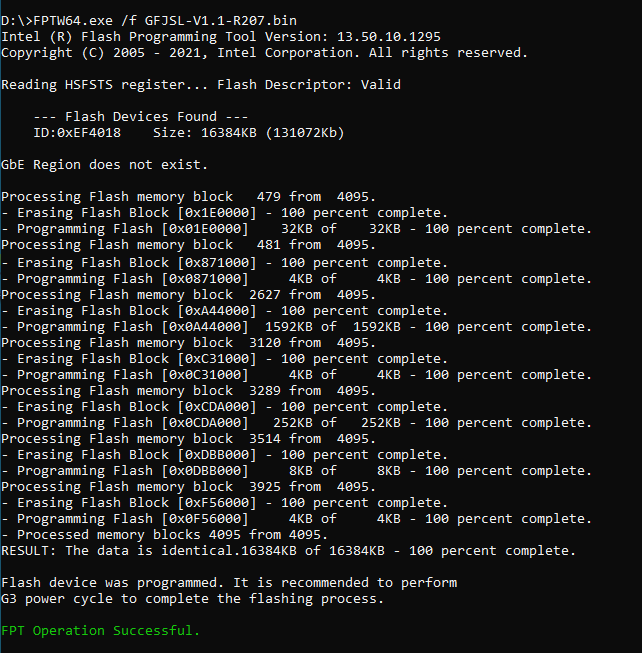Click the Erasing Flash Block [0xF56000] line
642x653 pixels.
(x=224, y=503)
